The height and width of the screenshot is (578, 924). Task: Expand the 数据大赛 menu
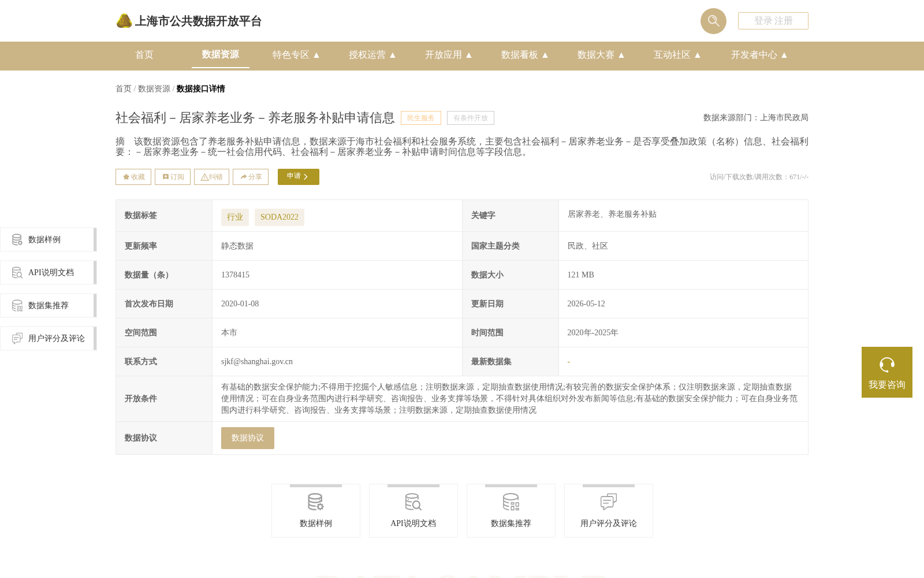601,55
